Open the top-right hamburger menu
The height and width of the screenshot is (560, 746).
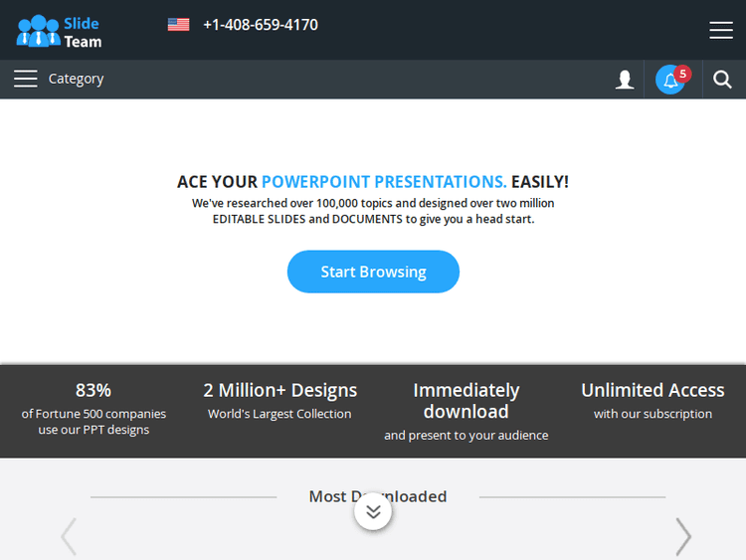tap(721, 30)
